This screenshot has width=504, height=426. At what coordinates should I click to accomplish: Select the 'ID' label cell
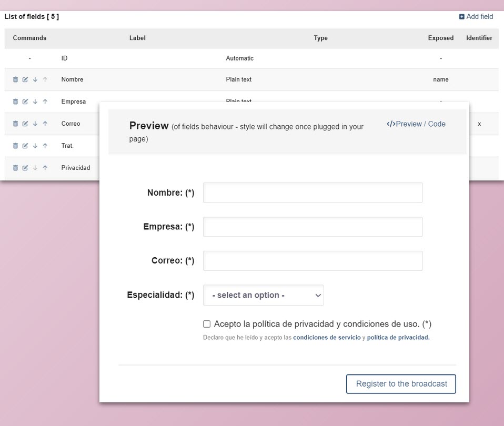64,58
